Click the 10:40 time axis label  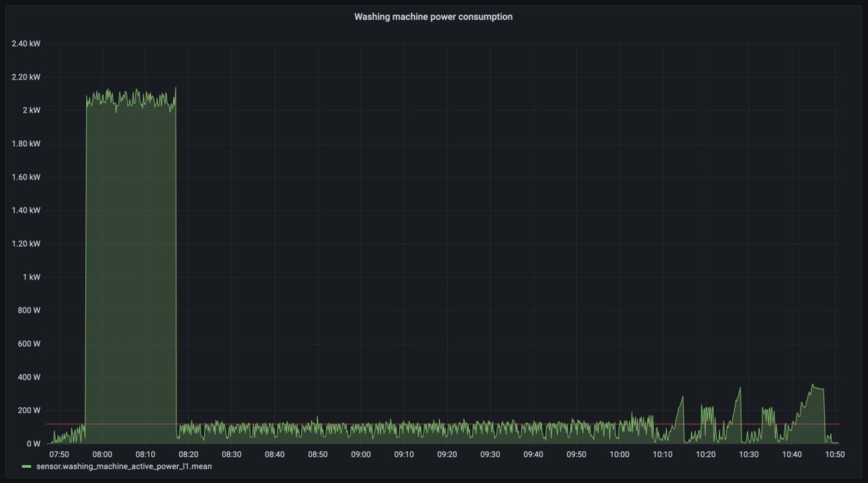coord(792,454)
